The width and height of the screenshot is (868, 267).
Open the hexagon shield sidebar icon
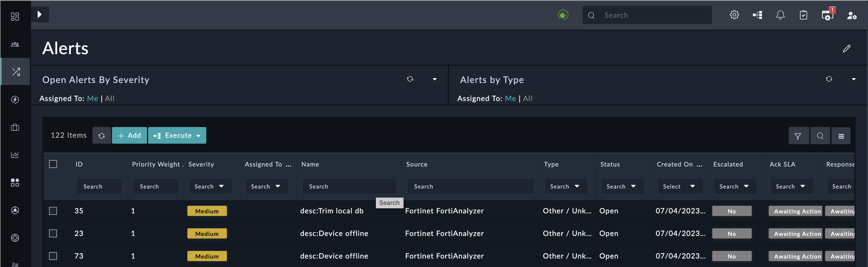point(15,210)
